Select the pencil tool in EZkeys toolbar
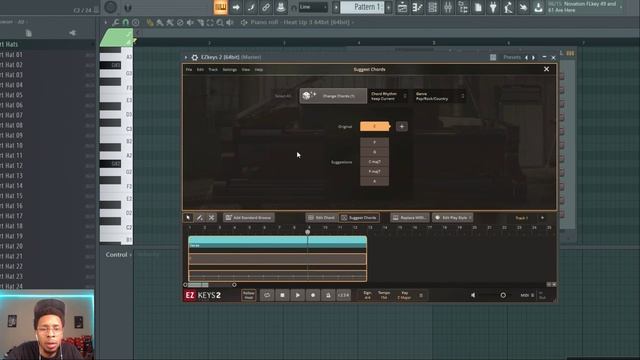The width and height of the screenshot is (640, 360). coord(200,218)
